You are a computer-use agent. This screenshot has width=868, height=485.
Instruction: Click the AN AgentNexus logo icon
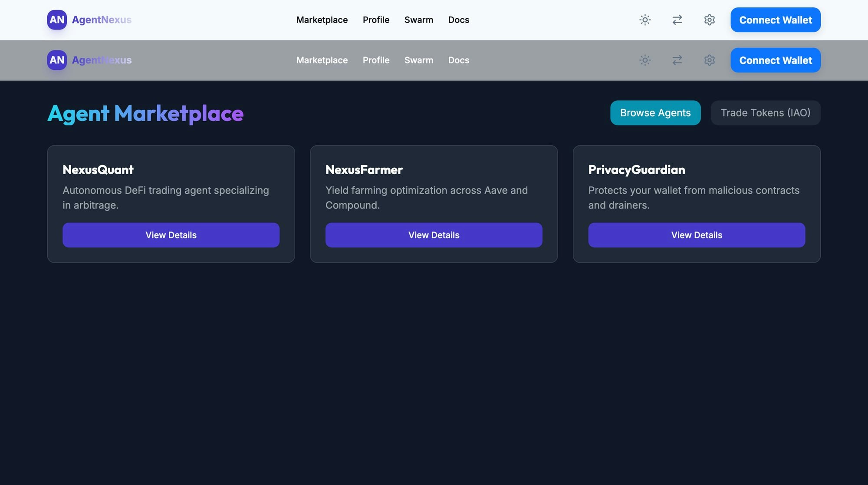pyautogui.click(x=57, y=20)
